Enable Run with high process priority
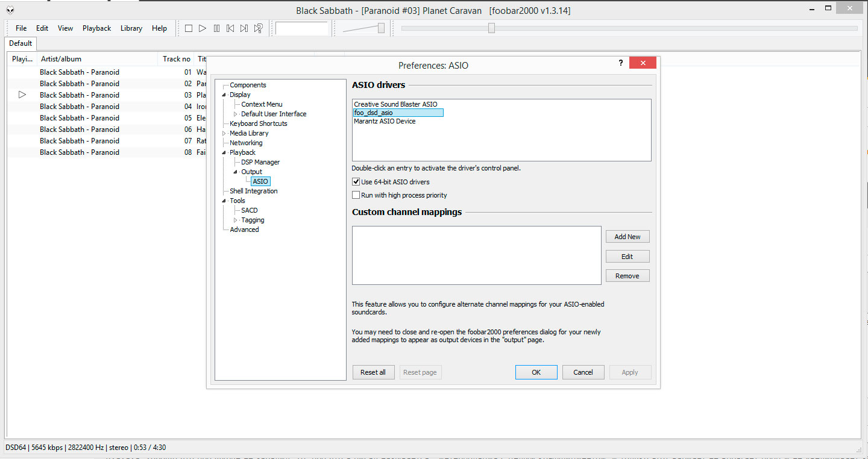Viewport: 868px width, 459px height. [356, 195]
